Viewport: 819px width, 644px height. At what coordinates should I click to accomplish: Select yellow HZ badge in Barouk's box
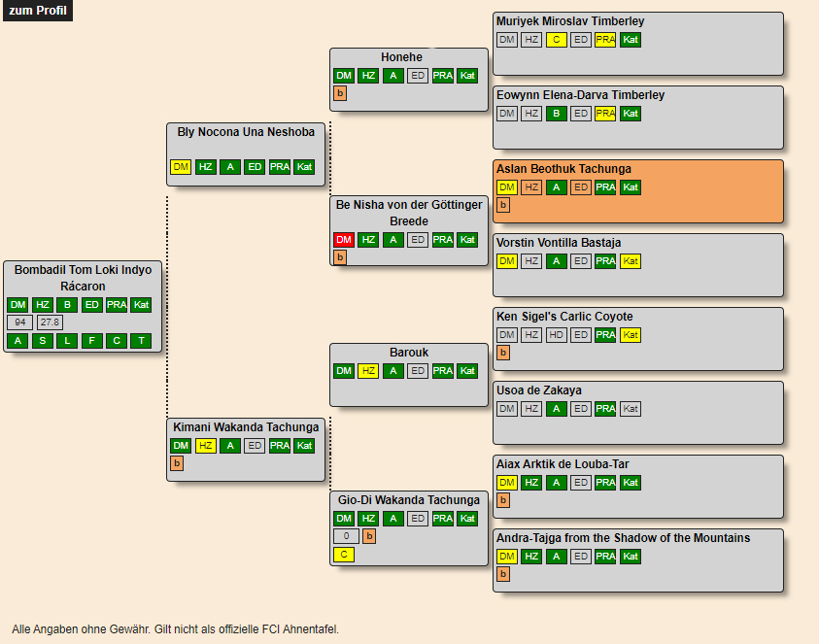(x=368, y=371)
